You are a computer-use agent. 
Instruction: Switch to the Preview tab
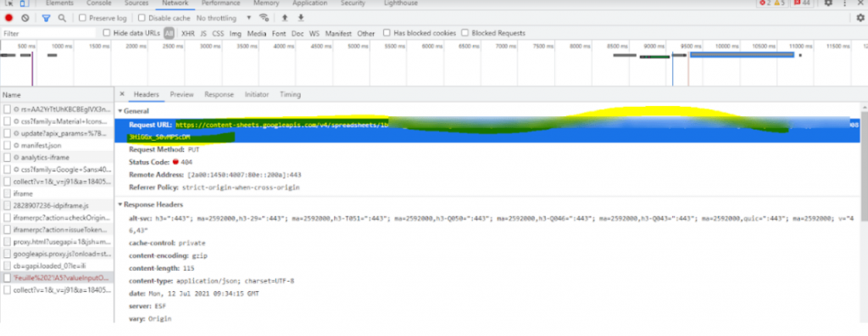pos(181,95)
